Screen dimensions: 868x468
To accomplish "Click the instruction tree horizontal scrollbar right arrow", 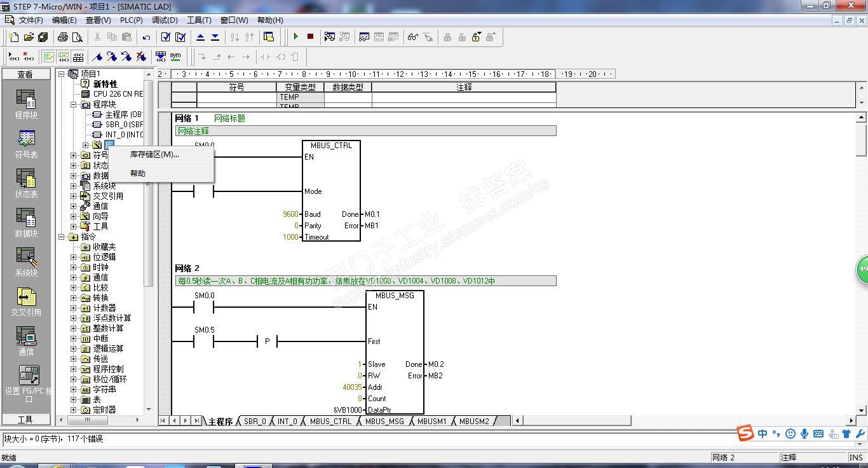I will point(137,420).
